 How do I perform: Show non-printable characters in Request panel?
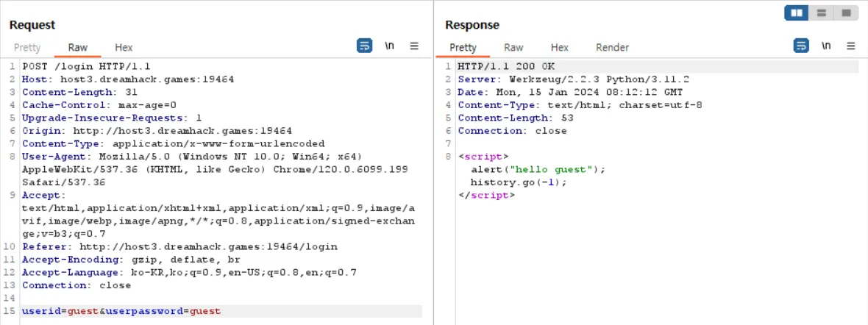[x=390, y=46]
